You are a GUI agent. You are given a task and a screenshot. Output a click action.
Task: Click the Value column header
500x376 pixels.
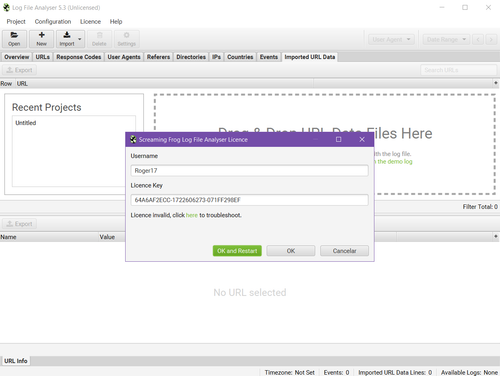[107, 237]
